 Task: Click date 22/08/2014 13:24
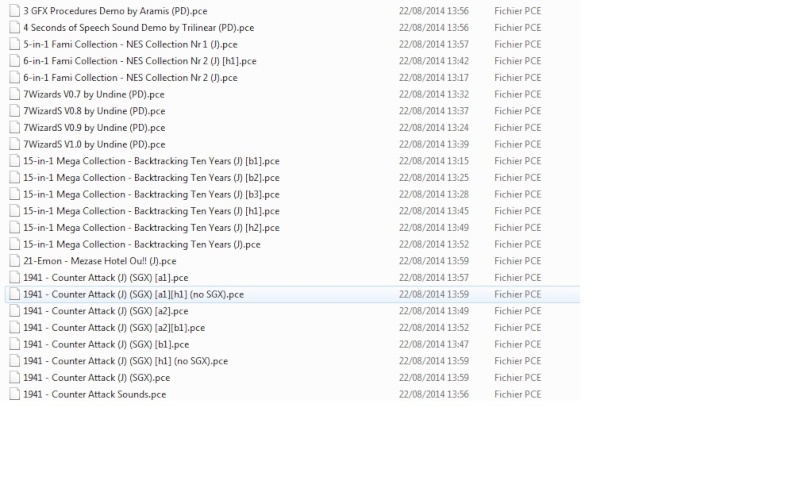click(434, 128)
